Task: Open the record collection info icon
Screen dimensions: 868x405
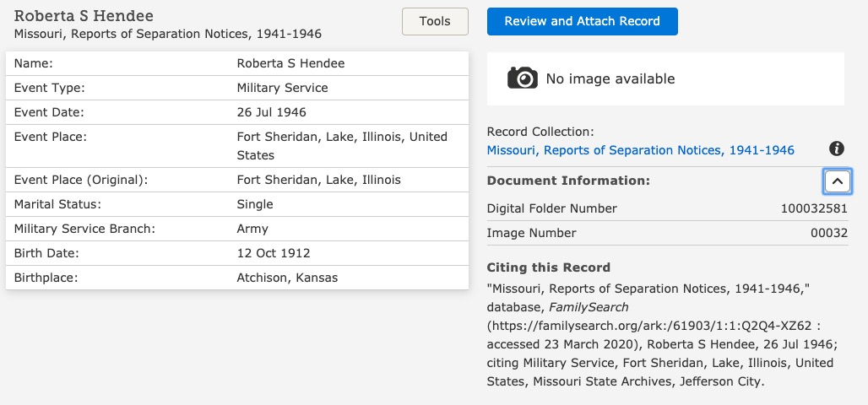Action: click(x=837, y=148)
